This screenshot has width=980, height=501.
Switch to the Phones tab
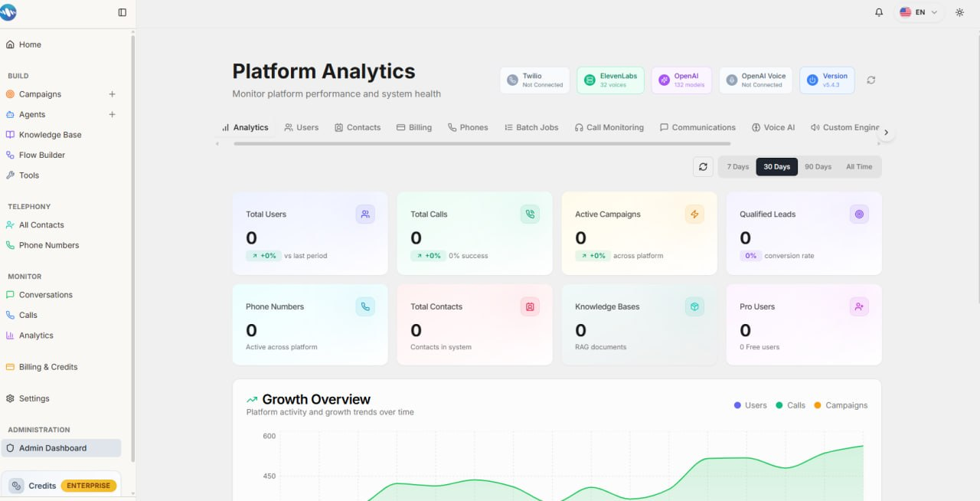click(468, 127)
